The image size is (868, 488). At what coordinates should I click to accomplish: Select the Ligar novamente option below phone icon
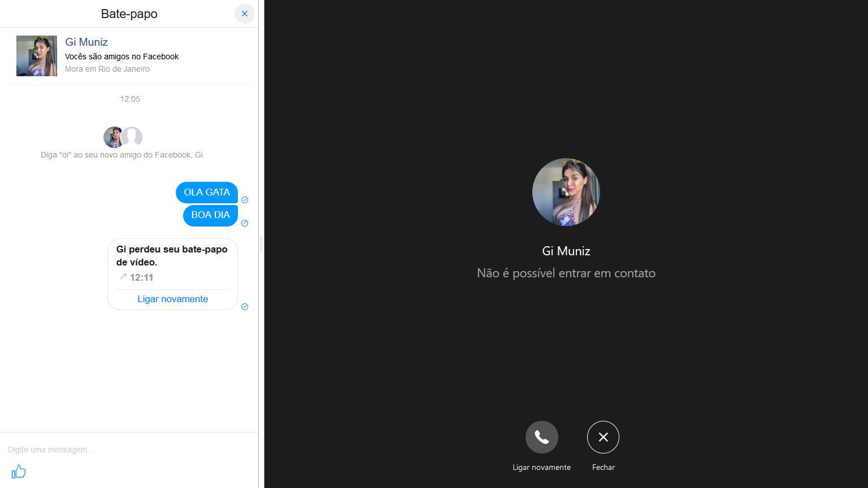click(x=541, y=467)
